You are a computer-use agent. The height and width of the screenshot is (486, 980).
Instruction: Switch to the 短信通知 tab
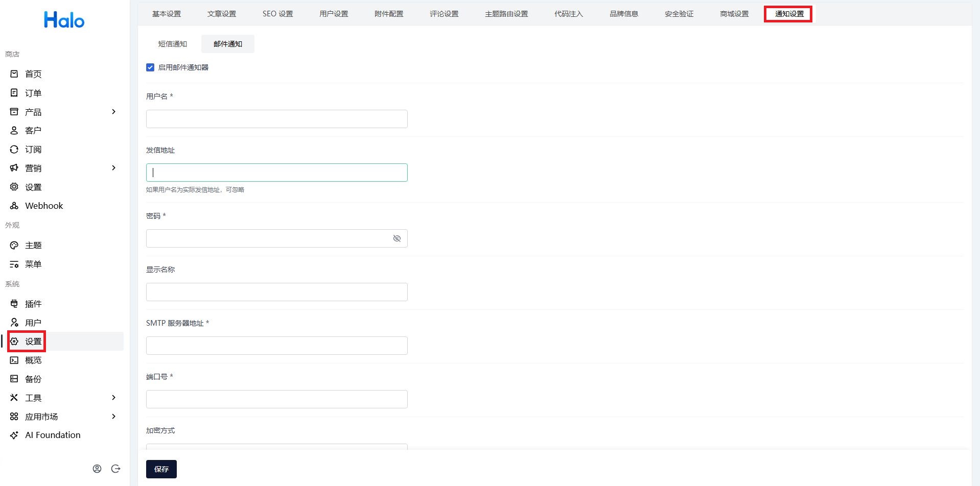click(173, 44)
